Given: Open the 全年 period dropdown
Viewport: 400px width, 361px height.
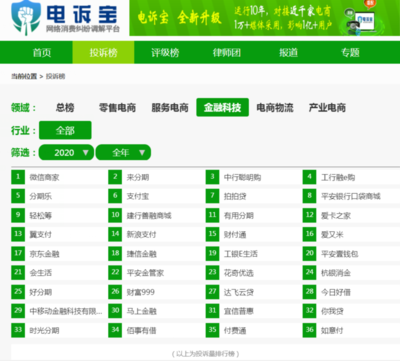Looking at the screenshot, I should click(x=123, y=153).
